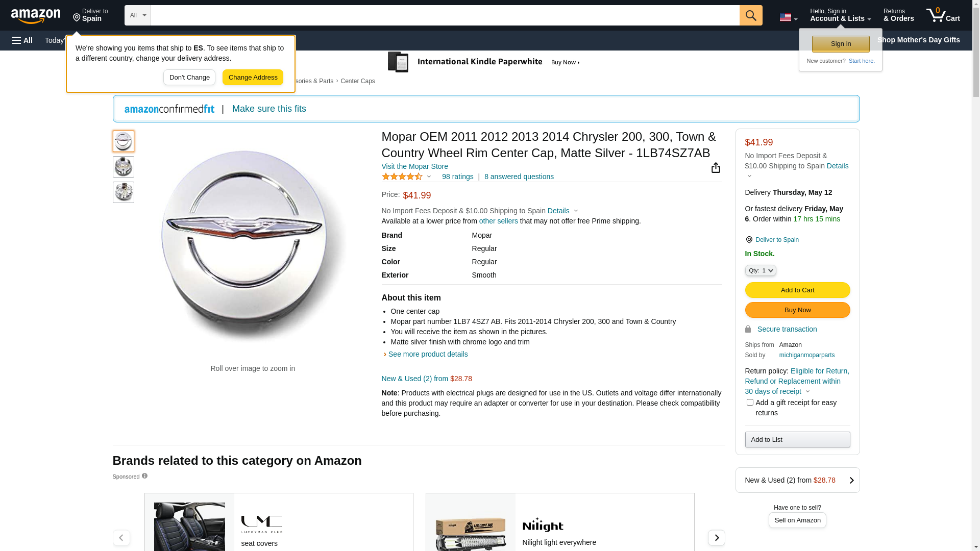Viewport: 980px width, 551px height.
Task: Click Add to Cart button
Action: [797, 290]
